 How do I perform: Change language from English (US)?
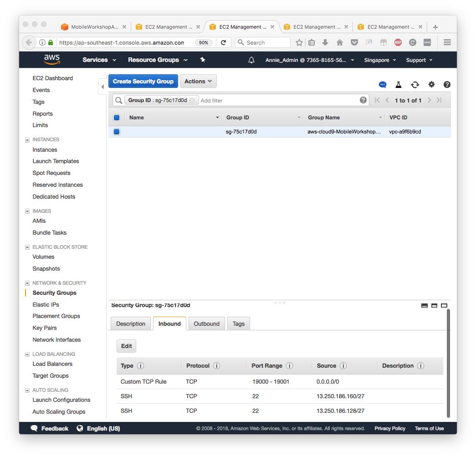pos(98,428)
